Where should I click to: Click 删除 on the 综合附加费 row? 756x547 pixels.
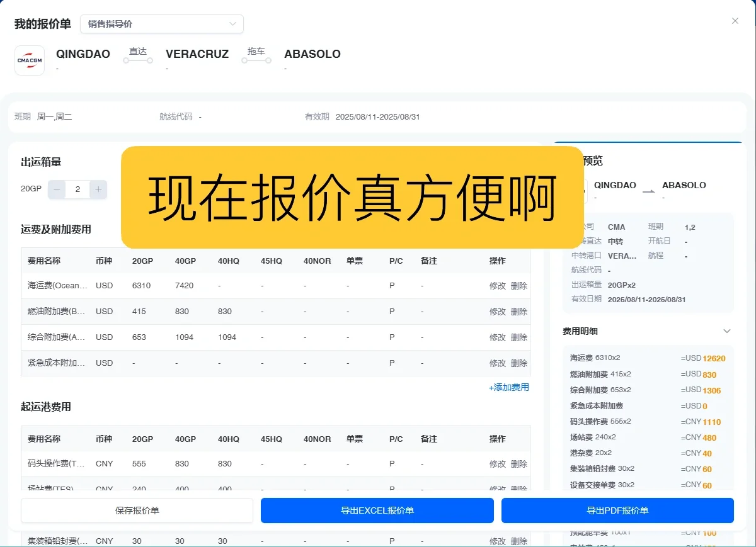coord(518,337)
